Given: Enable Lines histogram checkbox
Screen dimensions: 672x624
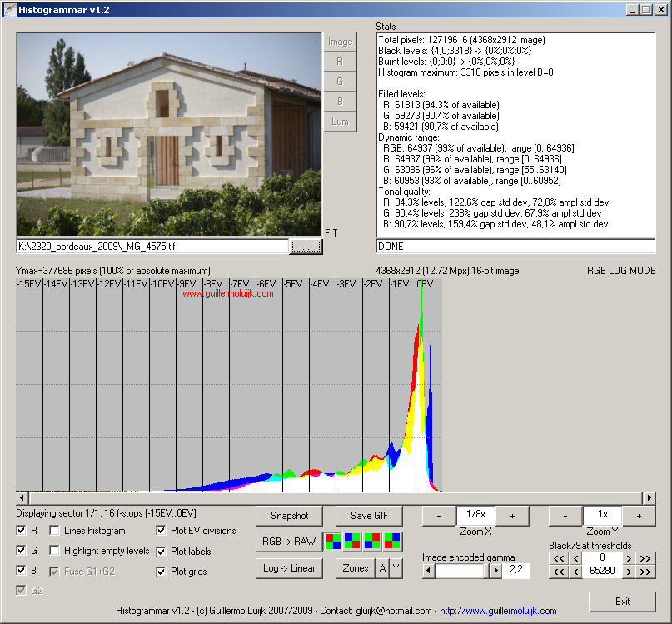Looking at the screenshot, I should coord(54,531).
